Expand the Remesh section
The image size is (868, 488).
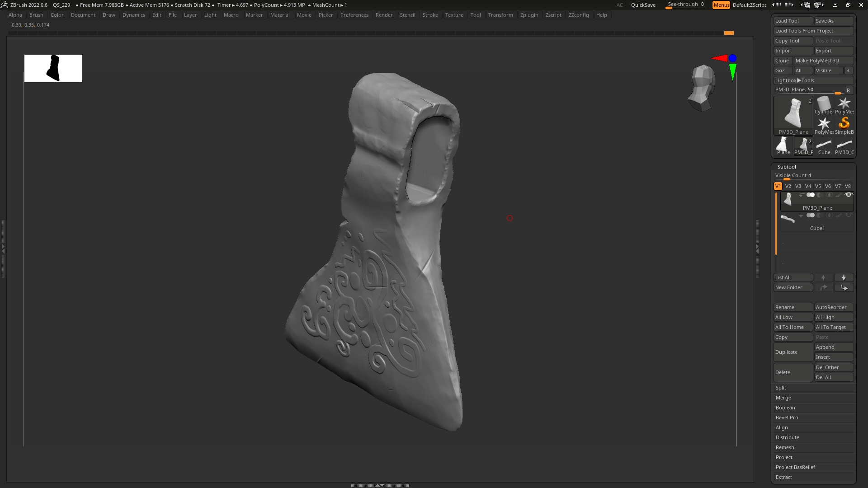[x=813, y=447]
